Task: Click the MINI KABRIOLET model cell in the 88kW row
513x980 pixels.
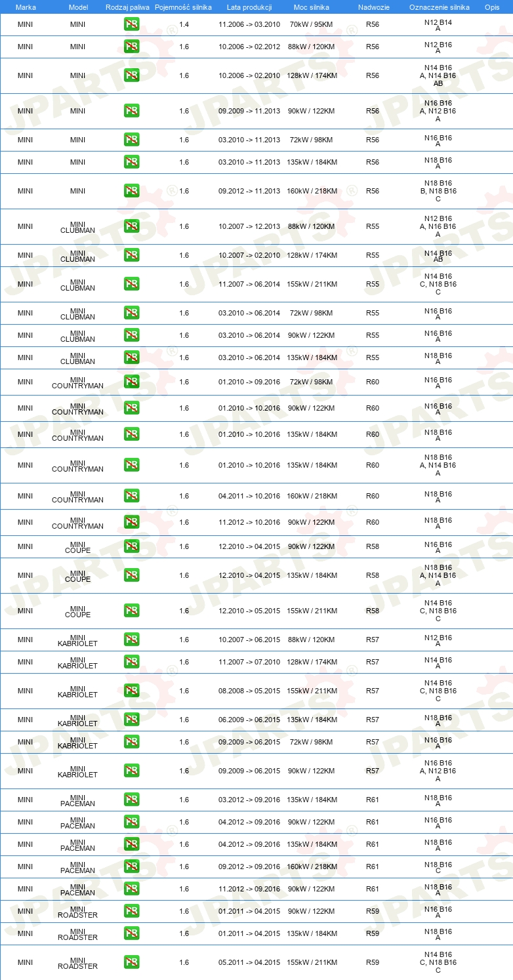Action: click(78, 640)
